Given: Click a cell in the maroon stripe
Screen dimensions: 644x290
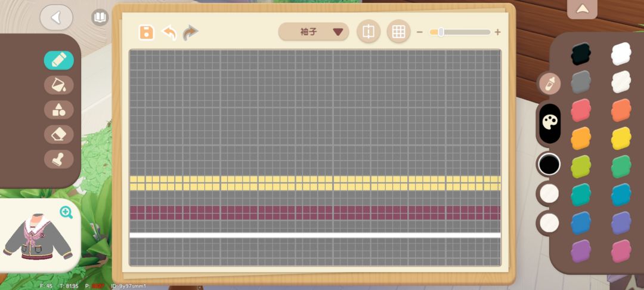Looking at the screenshot, I should point(315,213).
